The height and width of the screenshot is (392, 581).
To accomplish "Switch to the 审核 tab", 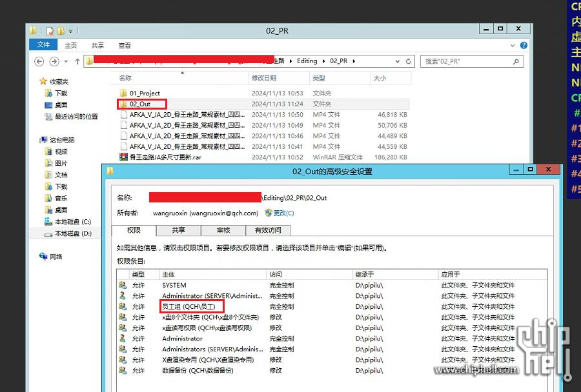I will click(223, 230).
